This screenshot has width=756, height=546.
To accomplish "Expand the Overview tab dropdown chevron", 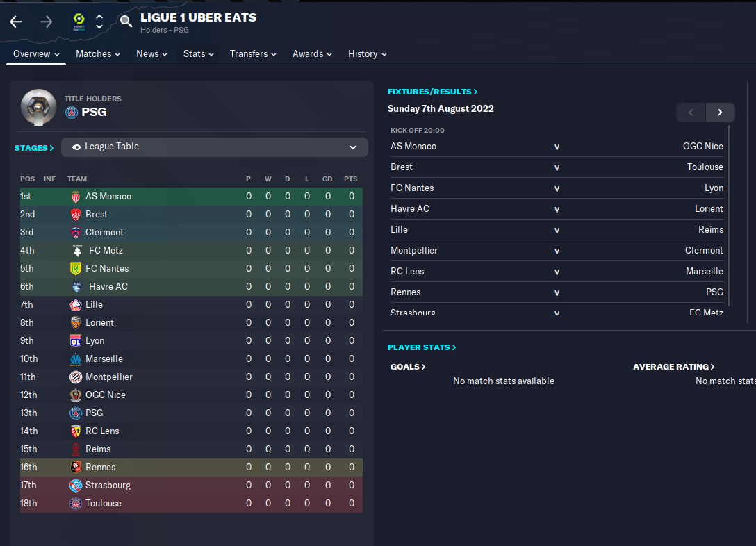I will pos(58,53).
